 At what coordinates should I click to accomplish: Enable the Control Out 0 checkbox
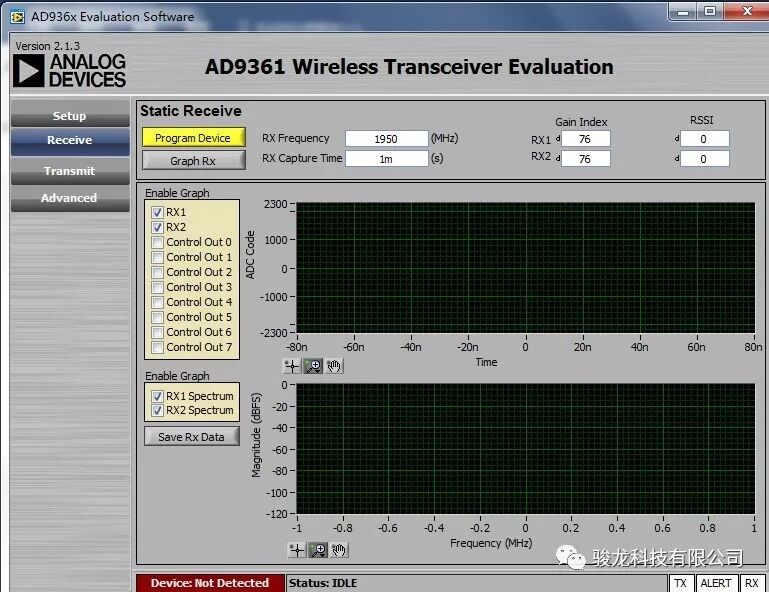click(157, 242)
